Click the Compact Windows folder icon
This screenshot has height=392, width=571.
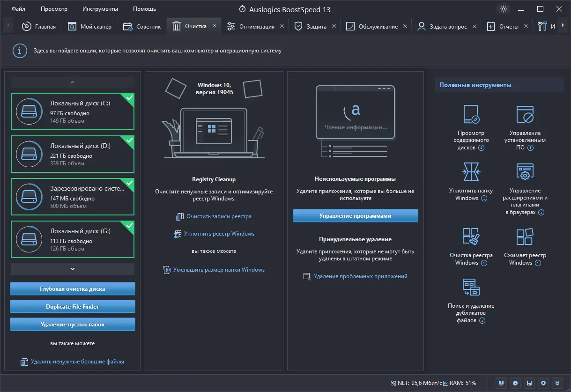tap(471, 172)
